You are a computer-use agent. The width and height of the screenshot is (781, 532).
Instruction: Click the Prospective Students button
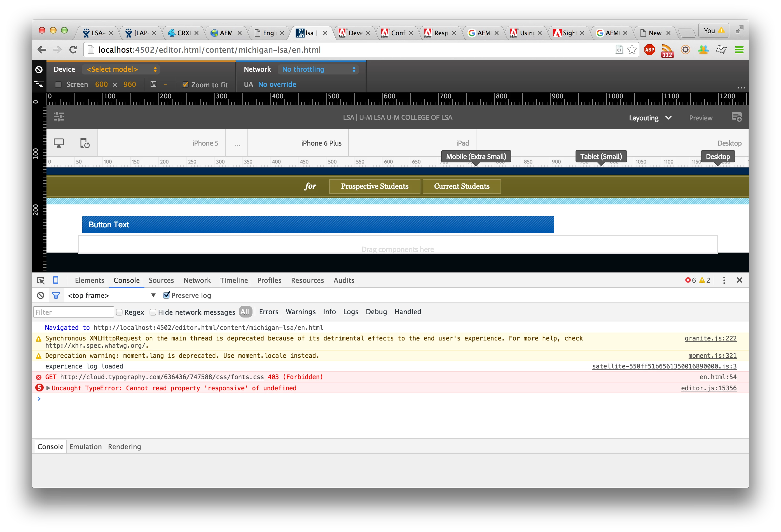click(x=374, y=186)
